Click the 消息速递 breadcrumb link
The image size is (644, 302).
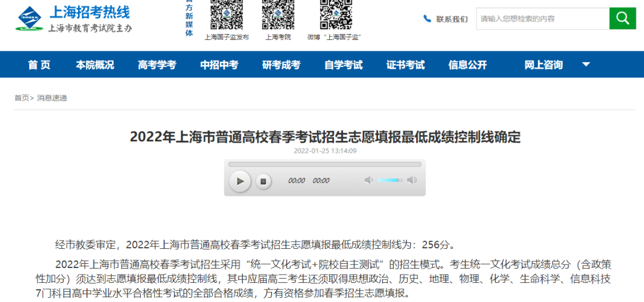52,98
